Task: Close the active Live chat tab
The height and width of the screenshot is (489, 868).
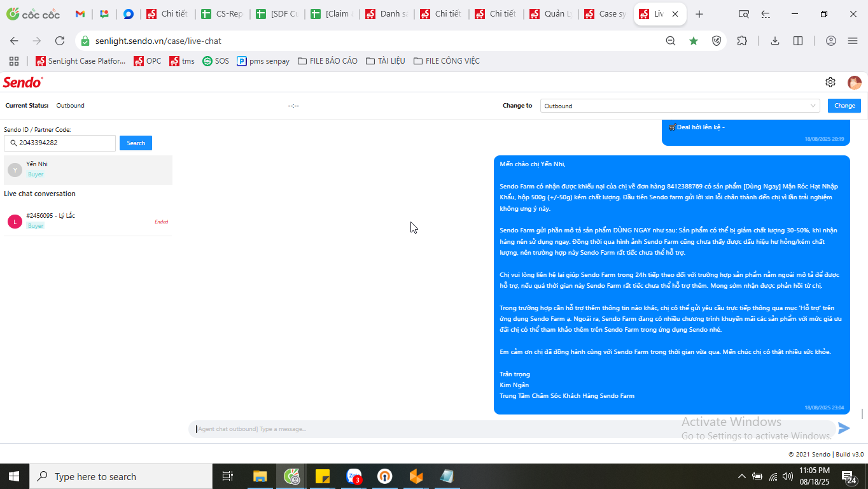Action: (x=675, y=14)
